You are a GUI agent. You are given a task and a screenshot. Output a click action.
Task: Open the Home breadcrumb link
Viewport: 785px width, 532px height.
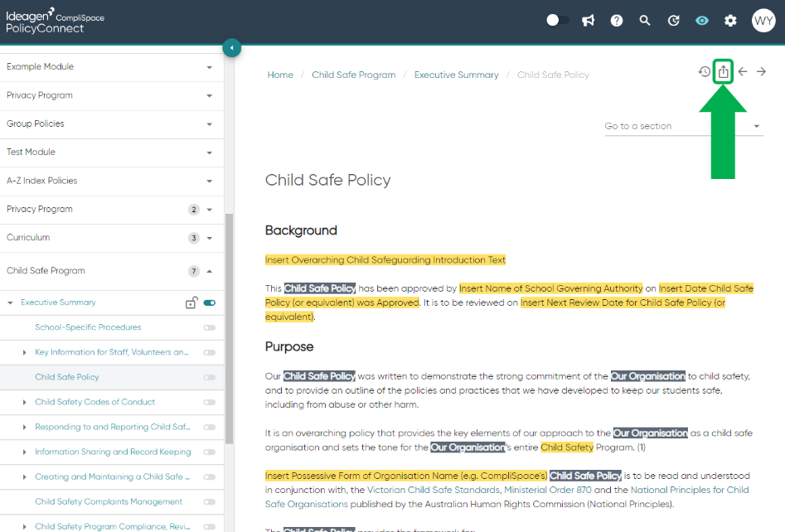click(x=280, y=74)
